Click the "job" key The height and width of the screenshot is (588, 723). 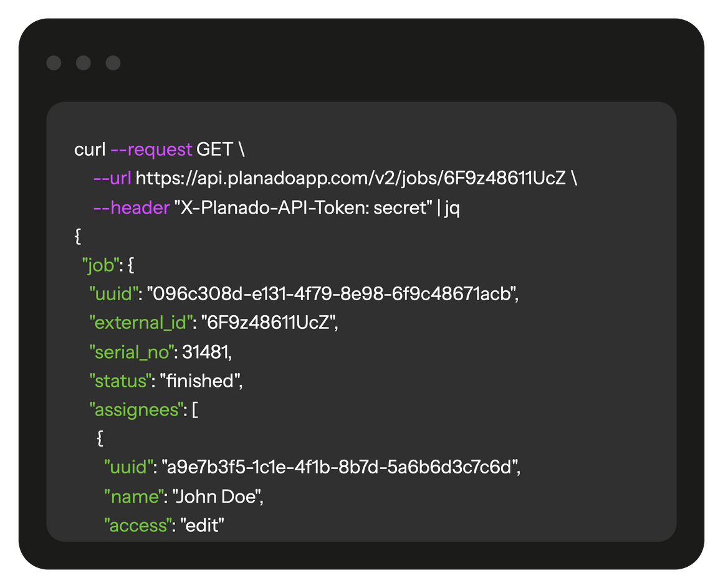[100, 266]
